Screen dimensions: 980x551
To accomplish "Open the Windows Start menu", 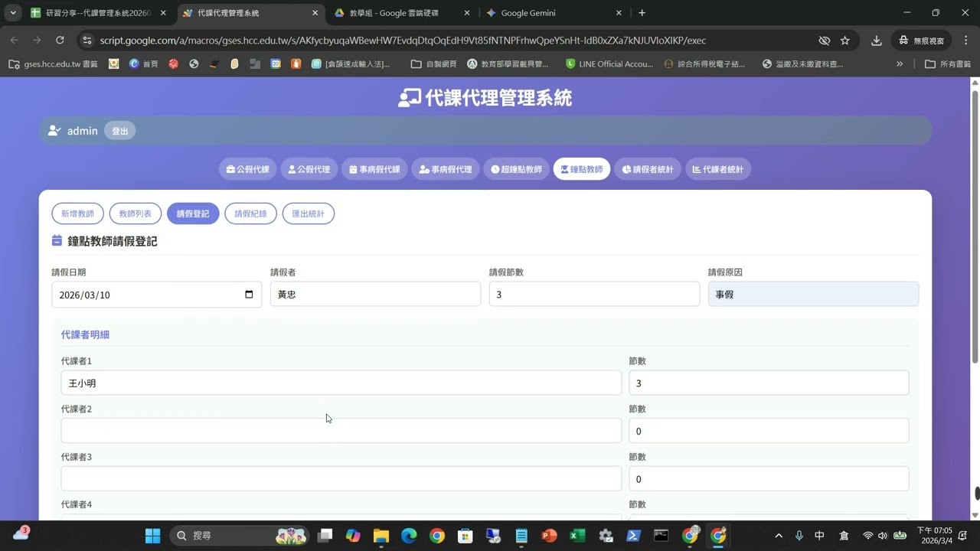I will [152, 536].
